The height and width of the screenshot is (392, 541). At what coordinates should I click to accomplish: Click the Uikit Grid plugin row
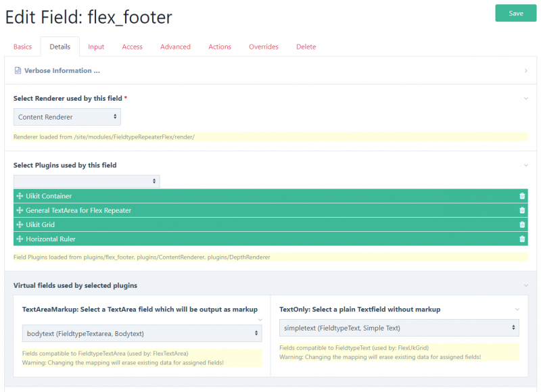(x=270, y=224)
